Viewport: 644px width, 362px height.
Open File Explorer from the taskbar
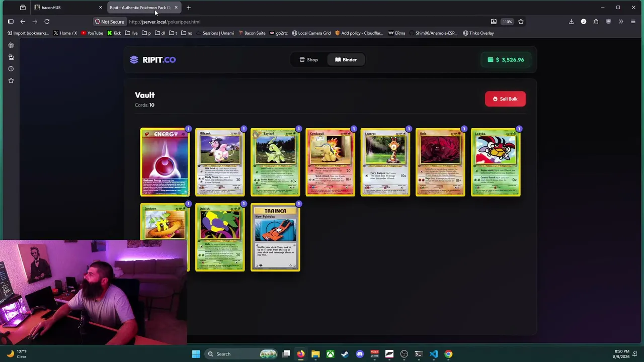(315, 354)
